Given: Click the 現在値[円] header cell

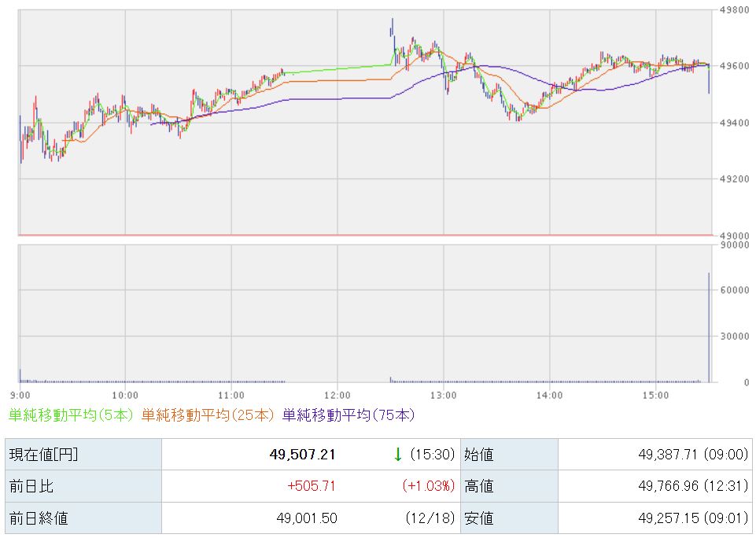Looking at the screenshot, I should click(43, 455).
